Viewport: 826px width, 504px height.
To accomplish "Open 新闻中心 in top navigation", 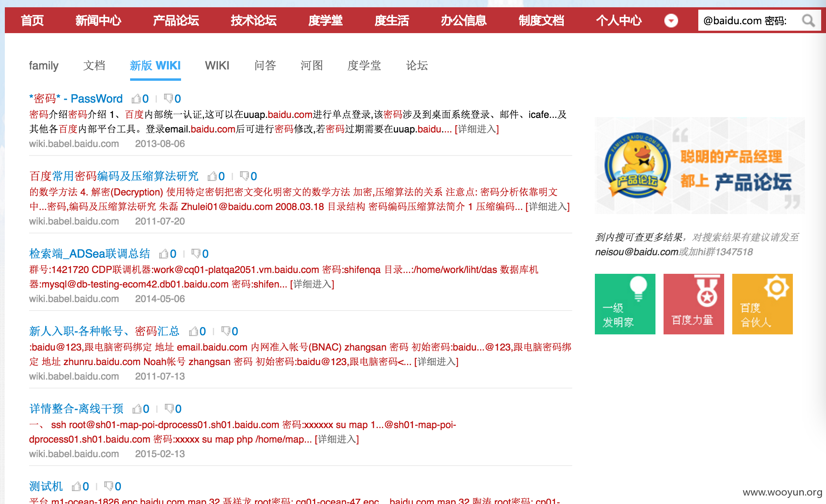I will point(98,20).
